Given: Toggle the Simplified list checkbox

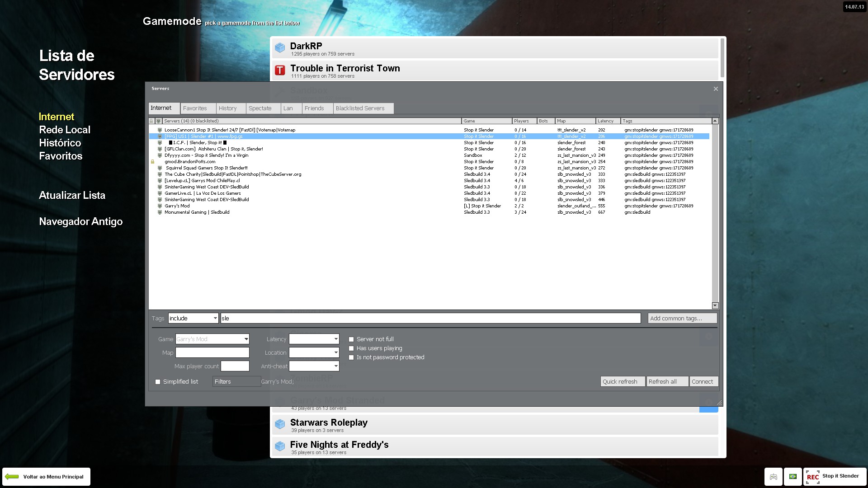Looking at the screenshot, I should (x=158, y=382).
